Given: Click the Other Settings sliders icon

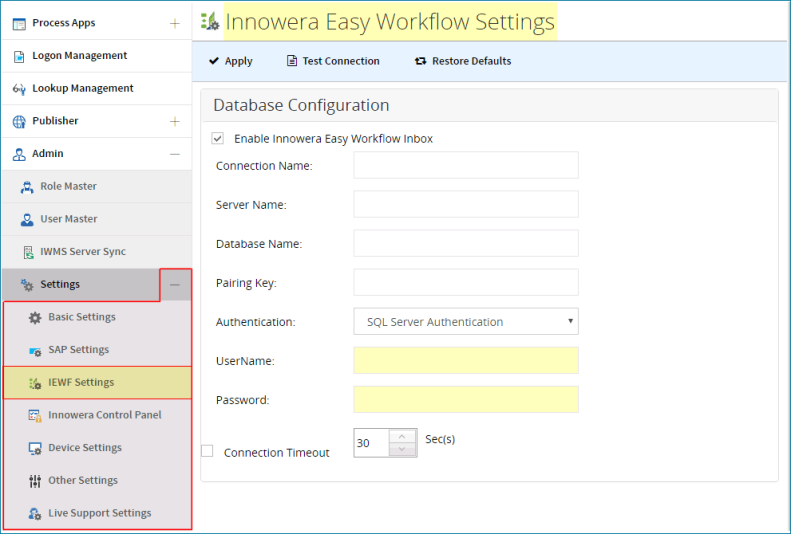Looking at the screenshot, I should pos(35,482).
